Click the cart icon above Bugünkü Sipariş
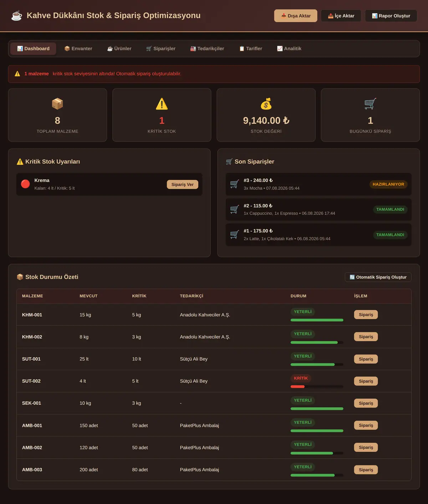Viewport: 428px width, 504px height. point(370,104)
